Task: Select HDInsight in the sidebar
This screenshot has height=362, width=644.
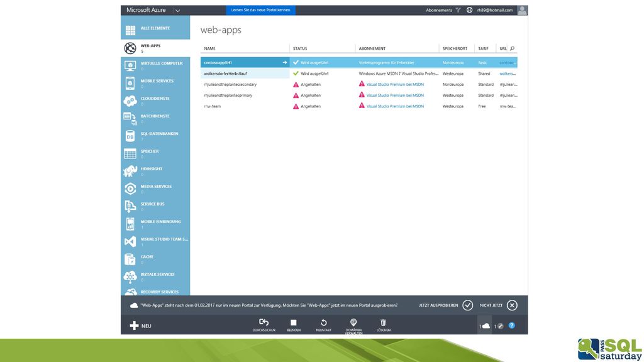Action: pos(155,171)
